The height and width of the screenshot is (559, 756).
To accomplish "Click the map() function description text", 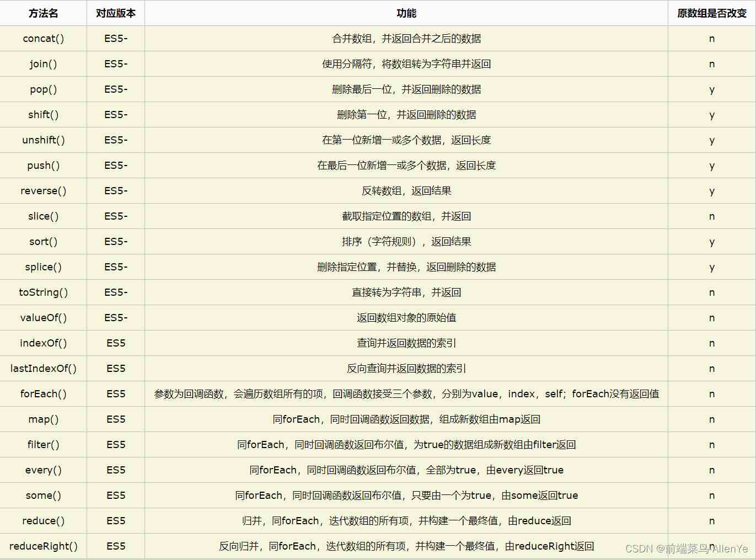I will 406,419.
